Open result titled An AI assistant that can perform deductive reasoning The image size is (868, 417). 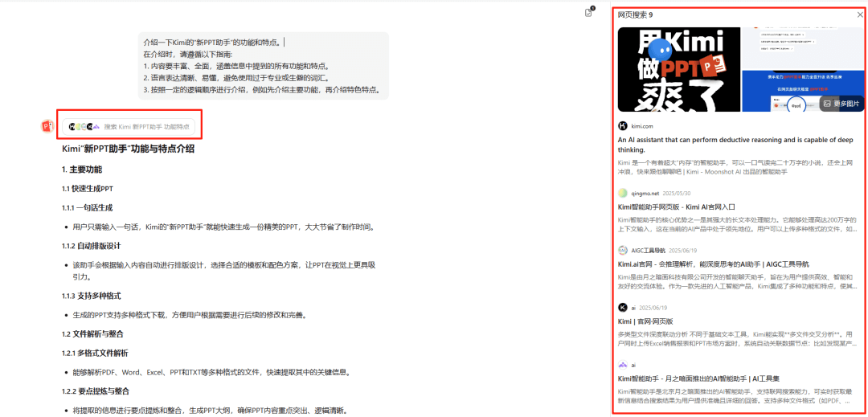(x=735, y=145)
